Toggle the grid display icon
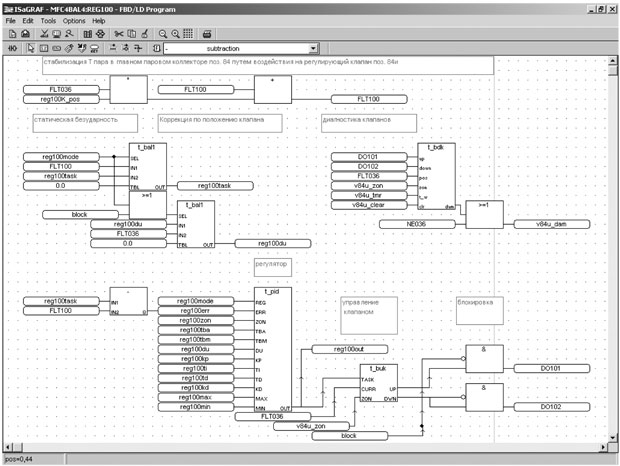The width and height of the screenshot is (620, 466). tap(188, 34)
